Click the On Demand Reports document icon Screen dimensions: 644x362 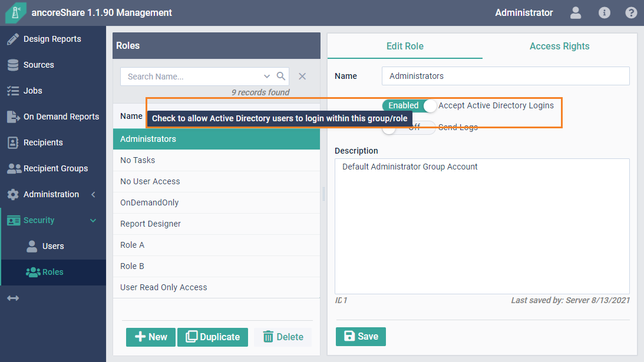13,117
